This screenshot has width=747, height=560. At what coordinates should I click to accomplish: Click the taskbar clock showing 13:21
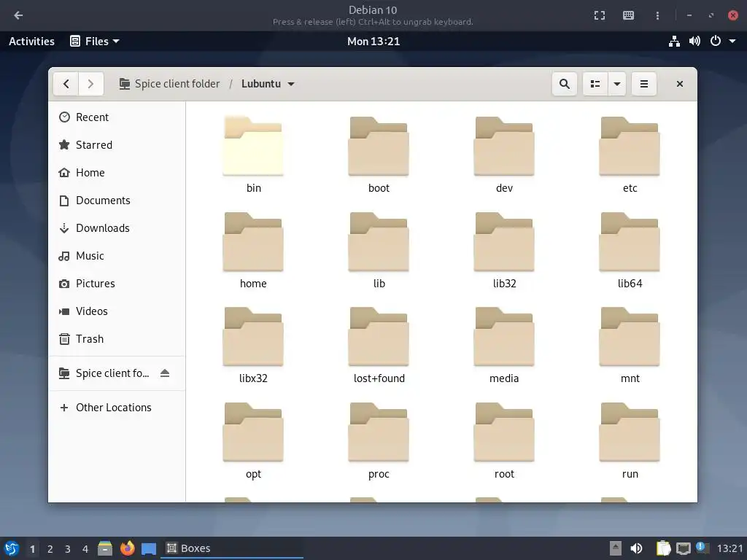pyautogui.click(x=729, y=548)
